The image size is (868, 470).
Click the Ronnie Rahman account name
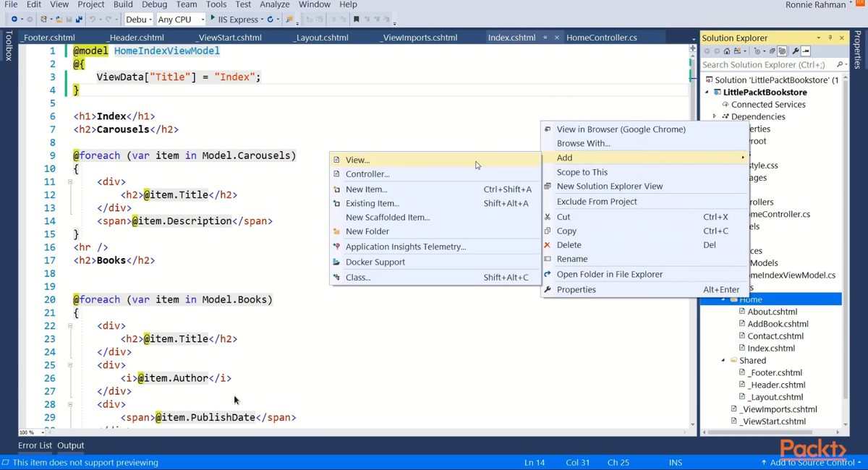click(815, 5)
